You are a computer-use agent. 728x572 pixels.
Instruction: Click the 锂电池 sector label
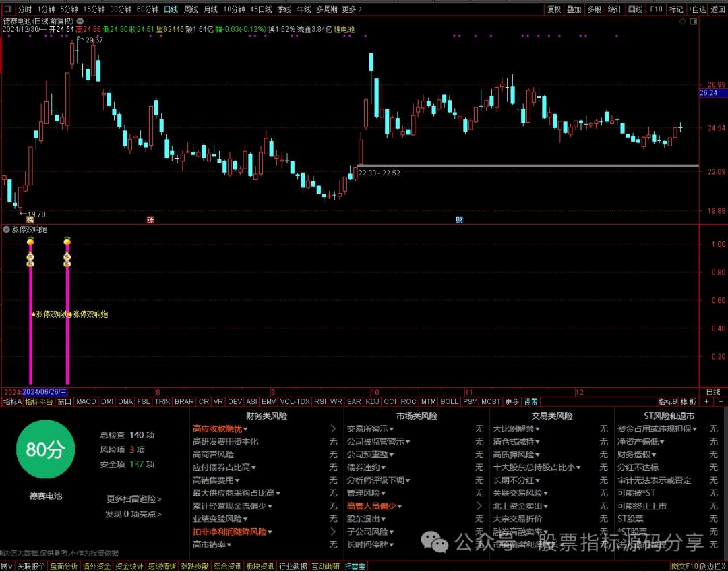tap(344, 29)
